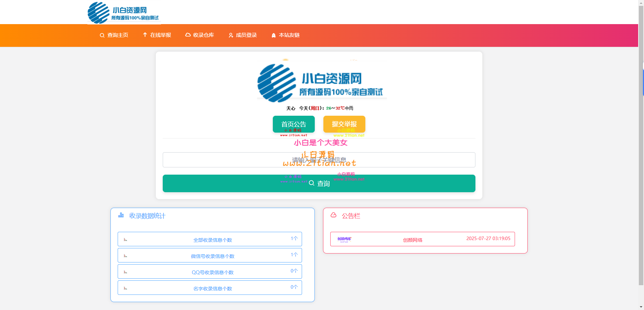Open the 本站友链 navigation item
This screenshot has width=644, height=310.
point(286,35)
